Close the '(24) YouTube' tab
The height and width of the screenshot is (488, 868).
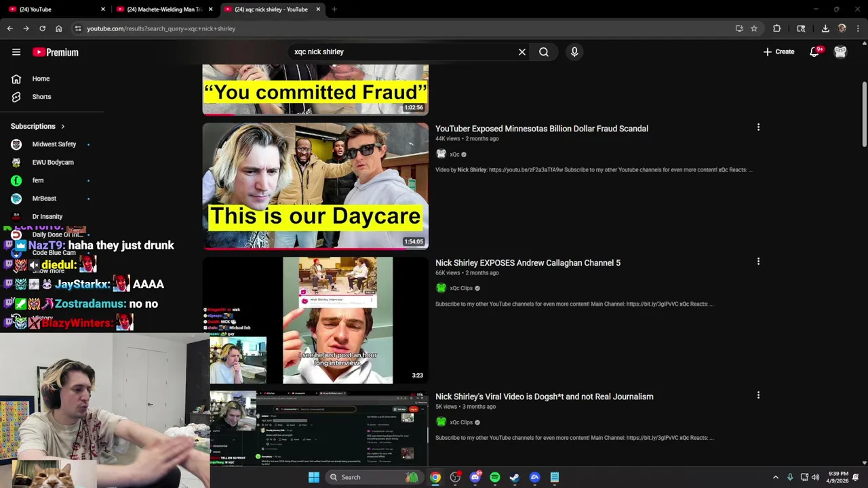click(103, 9)
